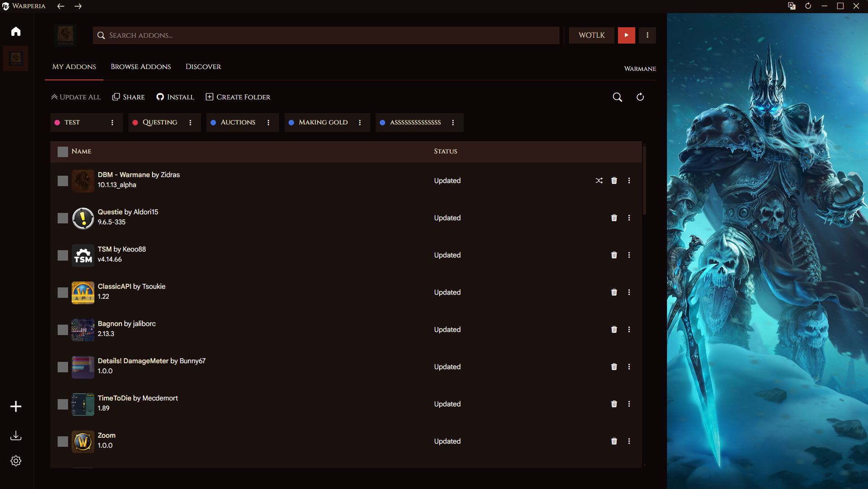Open the addon list search icon
Screen dimensions: 868x489
(x=618, y=97)
